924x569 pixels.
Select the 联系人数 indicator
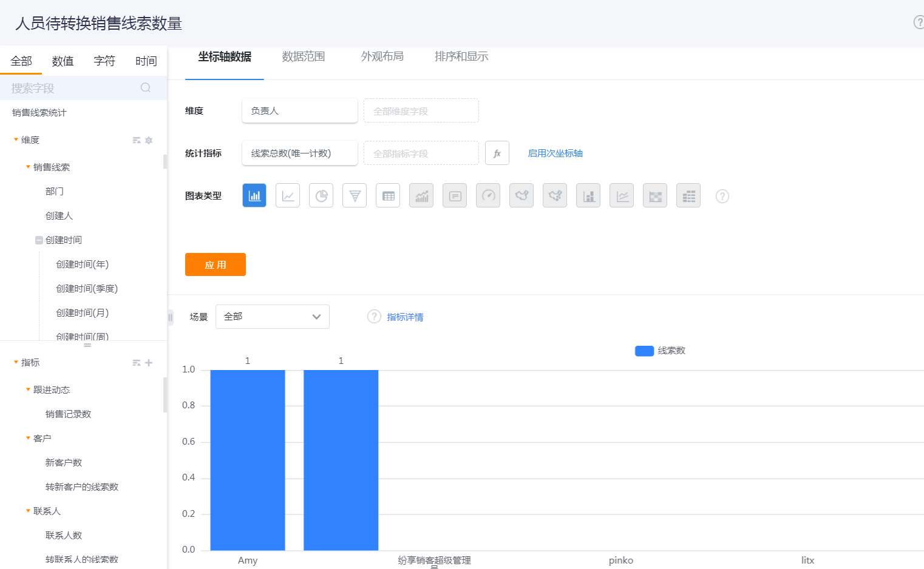(64, 535)
